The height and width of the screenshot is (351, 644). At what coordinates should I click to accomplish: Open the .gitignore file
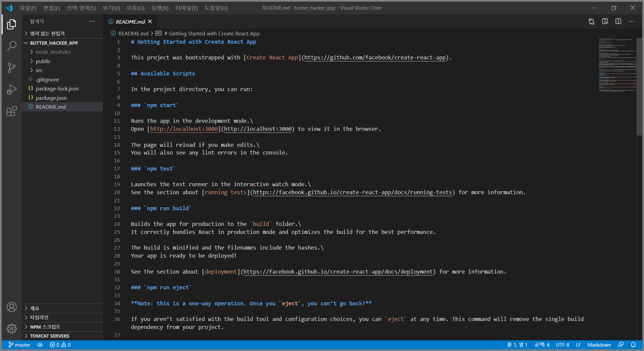[x=62, y=80]
